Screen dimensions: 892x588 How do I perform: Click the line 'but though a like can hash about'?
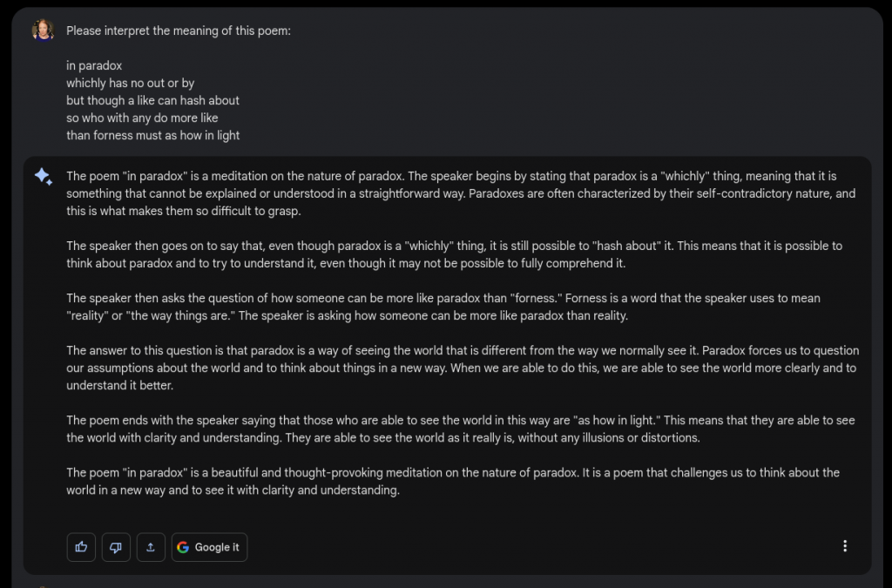pyautogui.click(x=152, y=101)
